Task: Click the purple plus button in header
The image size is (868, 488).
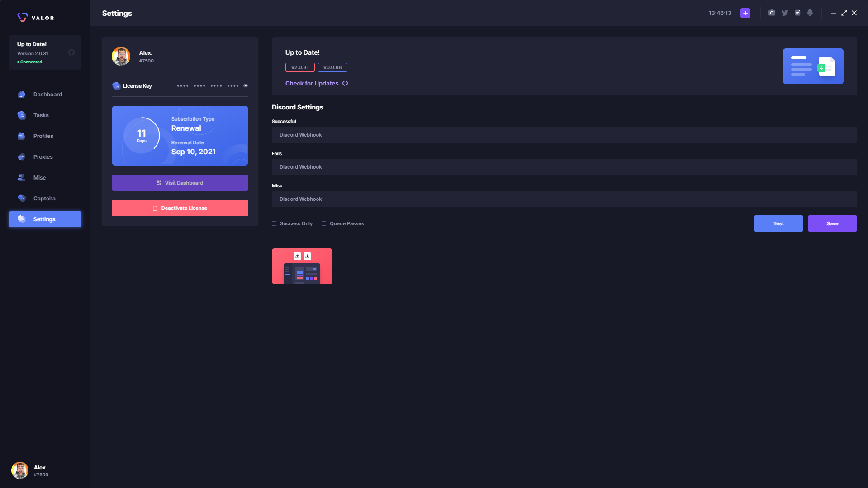Action: [745, 13]
